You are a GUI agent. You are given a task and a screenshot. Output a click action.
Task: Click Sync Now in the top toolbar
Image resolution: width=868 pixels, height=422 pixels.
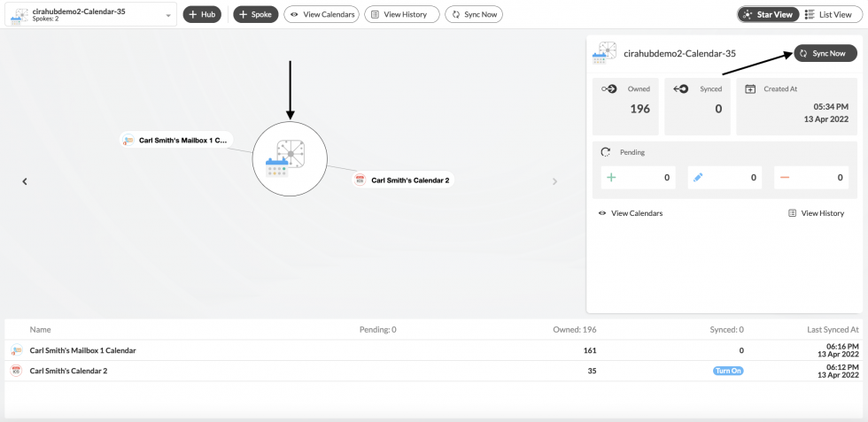[474, 14]
